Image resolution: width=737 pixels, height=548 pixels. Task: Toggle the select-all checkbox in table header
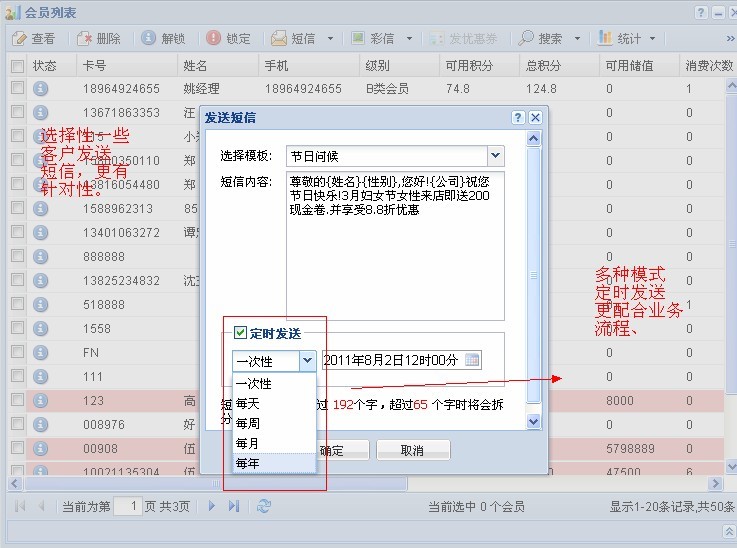(17, 65)
